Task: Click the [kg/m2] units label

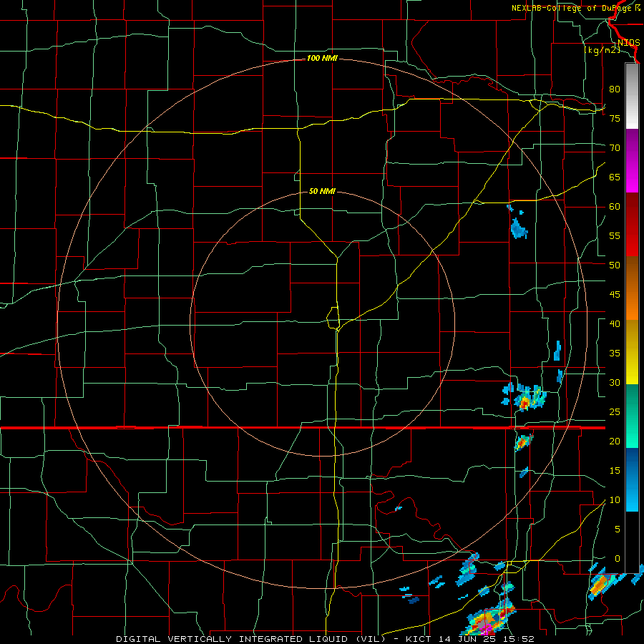Action: pyautogui.click(x=602, y=50)
